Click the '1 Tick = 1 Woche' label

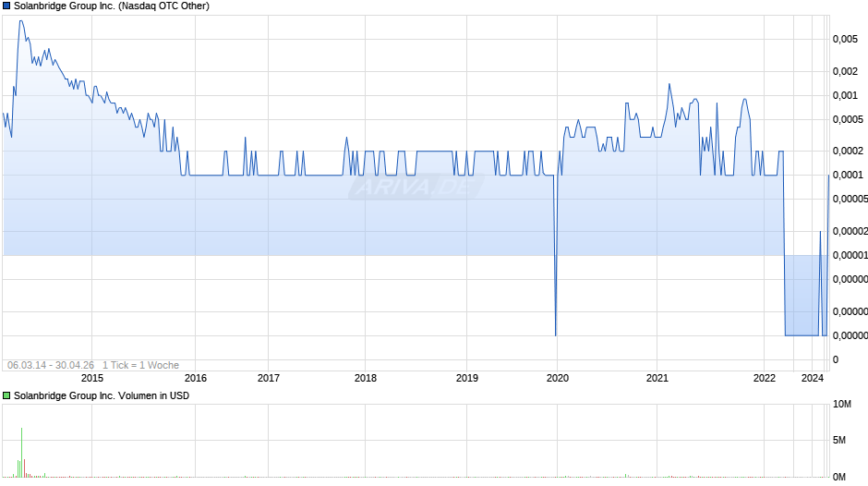140,365
